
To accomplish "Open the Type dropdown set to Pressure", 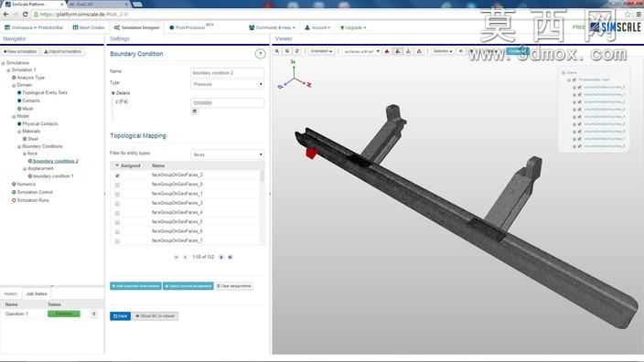I will (227, 84).
